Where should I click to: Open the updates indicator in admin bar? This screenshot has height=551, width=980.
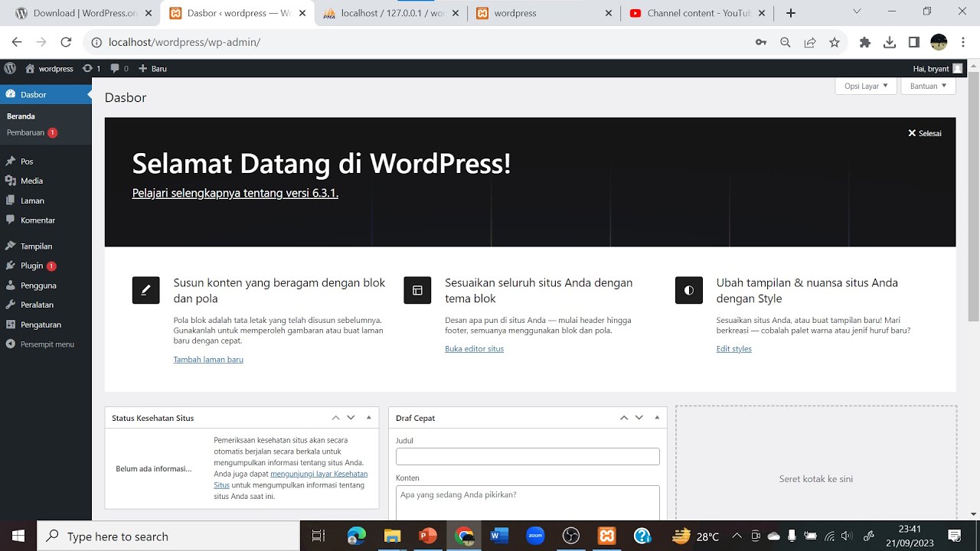(x=91, y=68)
